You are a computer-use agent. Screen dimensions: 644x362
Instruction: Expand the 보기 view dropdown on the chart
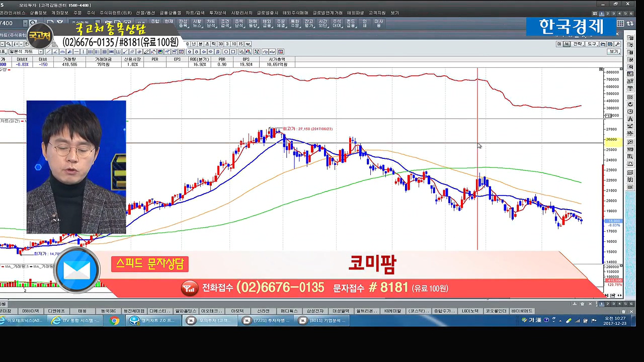point(614,52)
